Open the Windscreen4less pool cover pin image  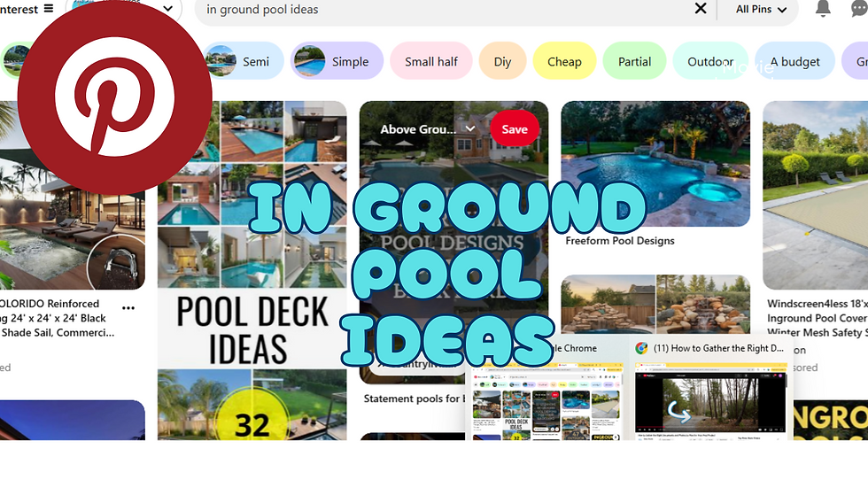coord(816,195)
